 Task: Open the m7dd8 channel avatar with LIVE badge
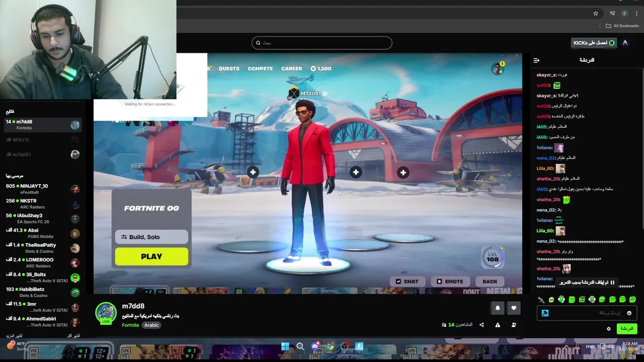[x=106, y=313]
